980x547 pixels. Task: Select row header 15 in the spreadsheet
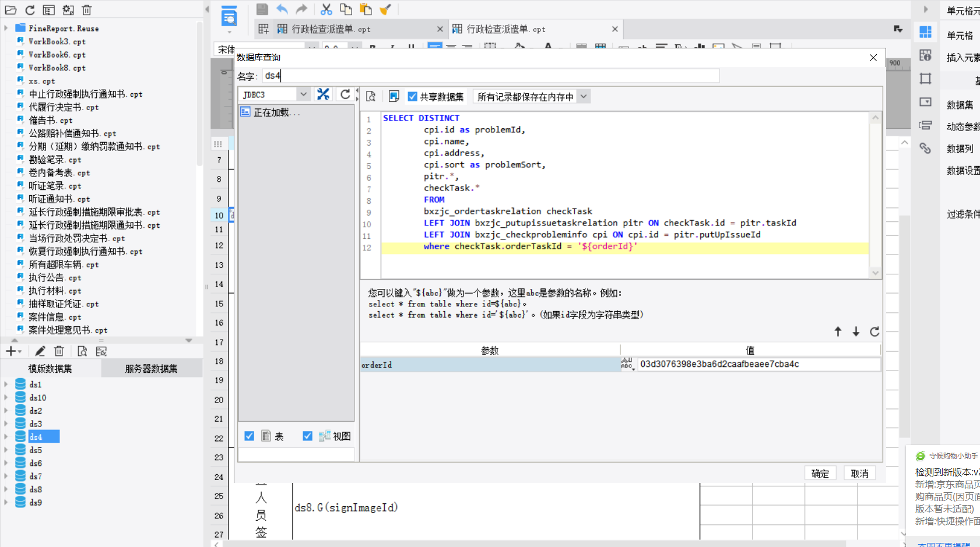tap(219, 304)
